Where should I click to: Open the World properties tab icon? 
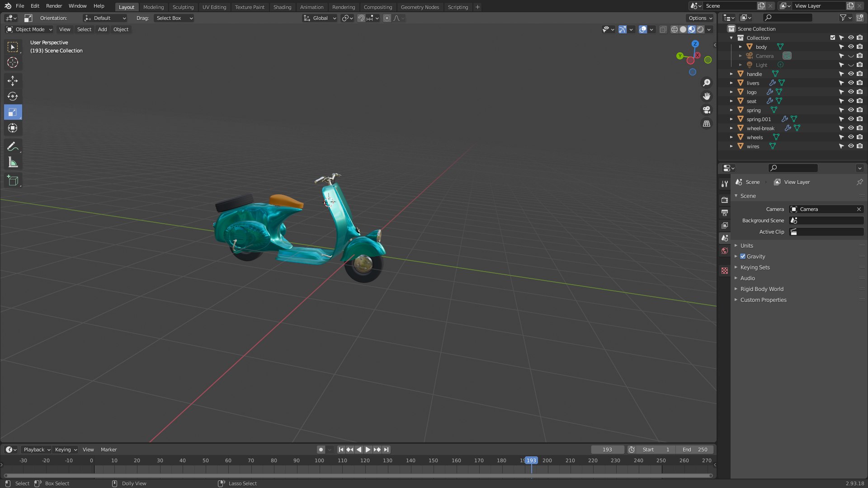[x=725, y=251]
